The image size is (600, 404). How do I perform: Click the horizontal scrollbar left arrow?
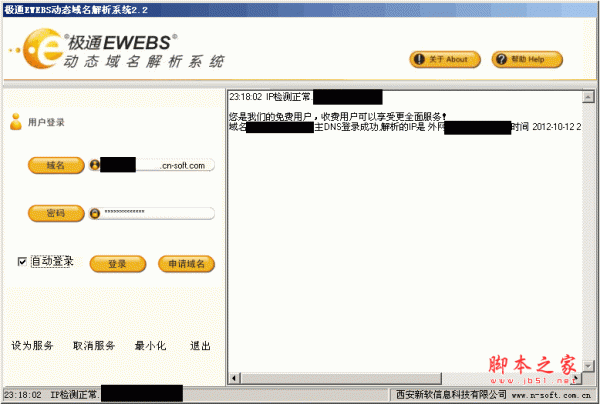(235, 378)
